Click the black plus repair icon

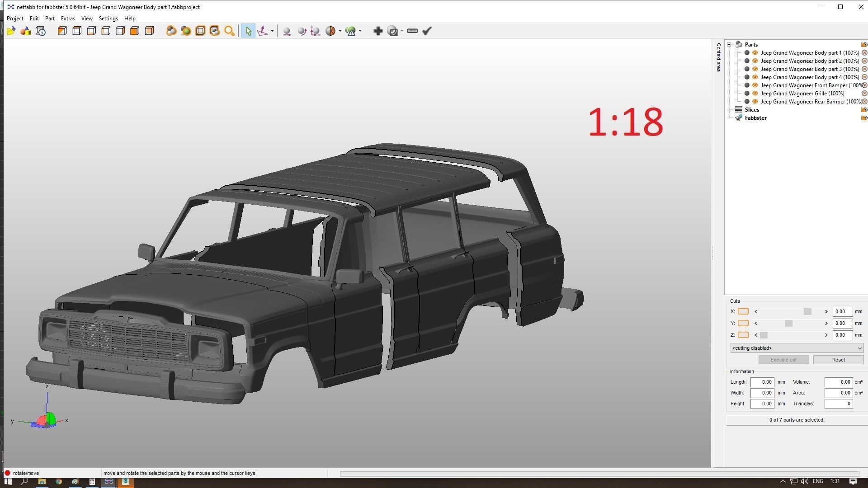click(378, 31)
